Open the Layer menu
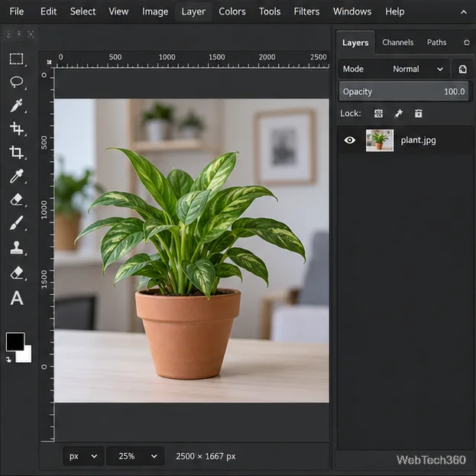The height and width of the screenshot is (476, 476). 193,11
